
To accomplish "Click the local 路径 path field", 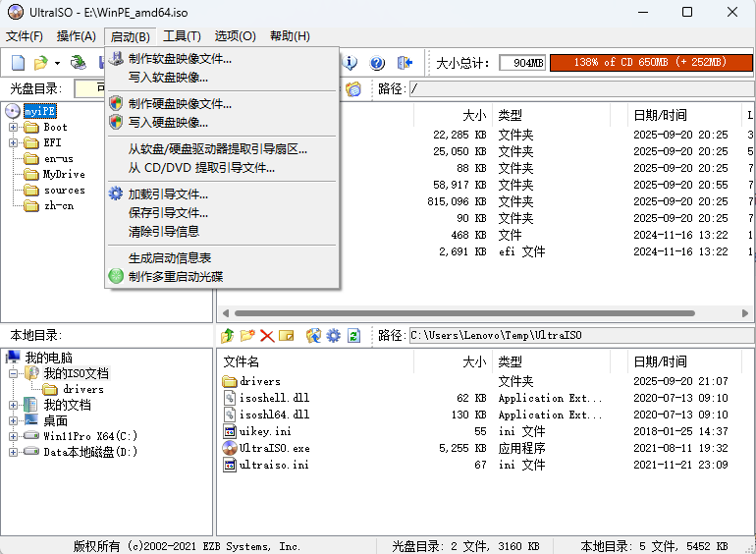I will (x=581, y=335).
